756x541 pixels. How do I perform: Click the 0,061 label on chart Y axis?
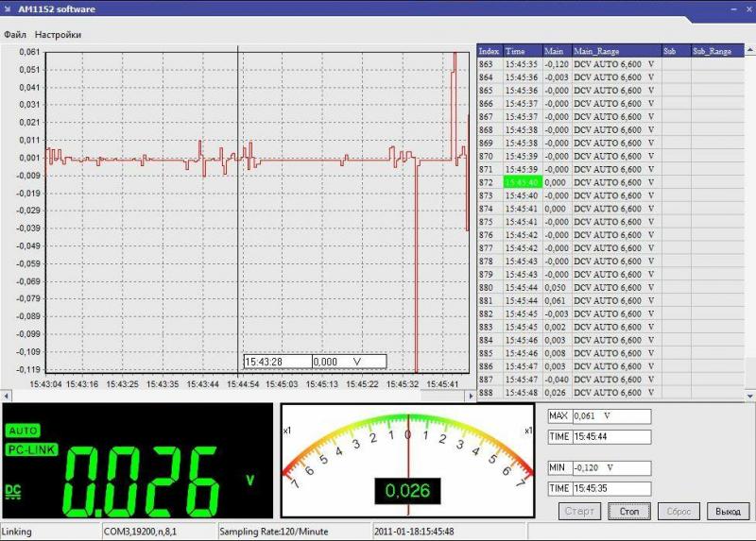[29, 52]
